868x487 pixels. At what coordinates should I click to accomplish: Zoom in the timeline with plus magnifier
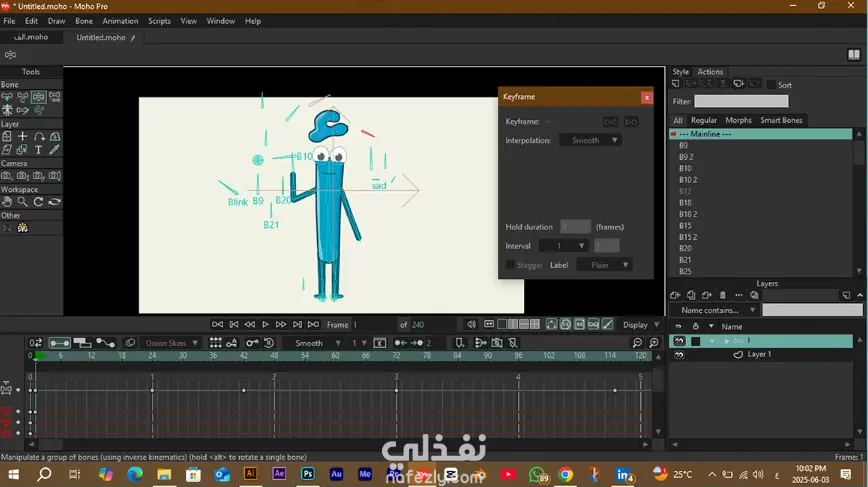pyautogui.click(x=654, y=343)
